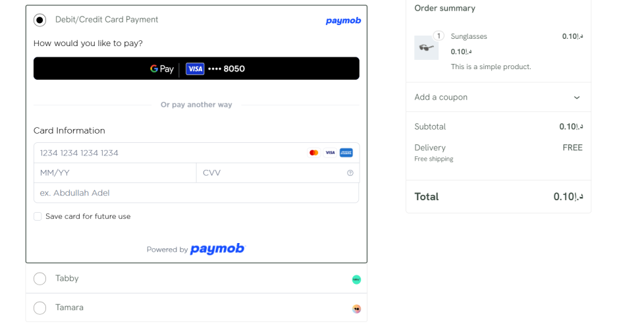Click the Mastercard icon in card field

coord(313,153)
